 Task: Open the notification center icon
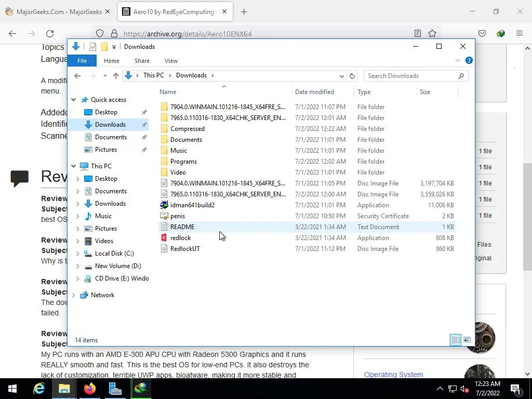(x=516, y=389)
